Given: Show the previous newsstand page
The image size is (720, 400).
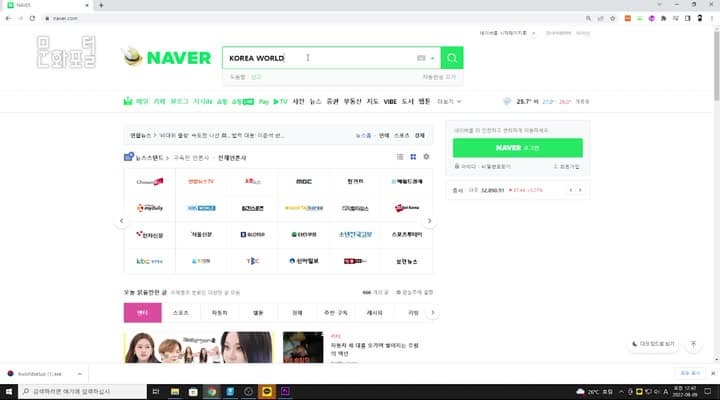Looking at the screenshot, I should tap(121, 221).
